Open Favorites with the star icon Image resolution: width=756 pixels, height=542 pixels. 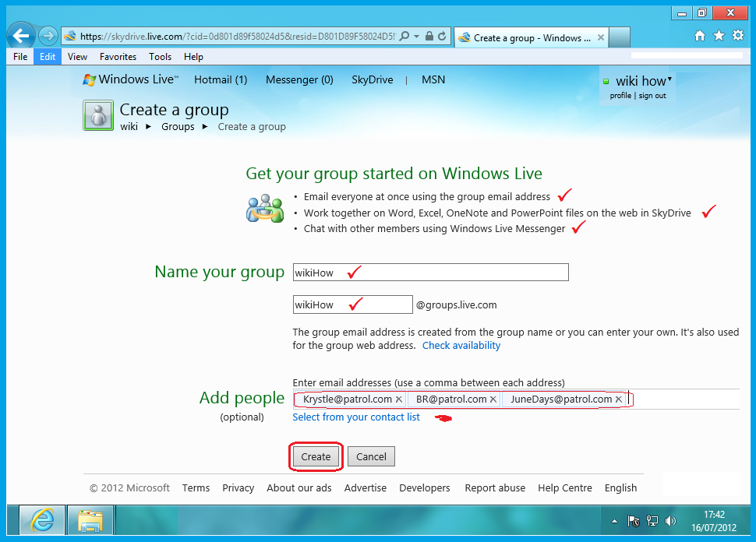(719, 36)
